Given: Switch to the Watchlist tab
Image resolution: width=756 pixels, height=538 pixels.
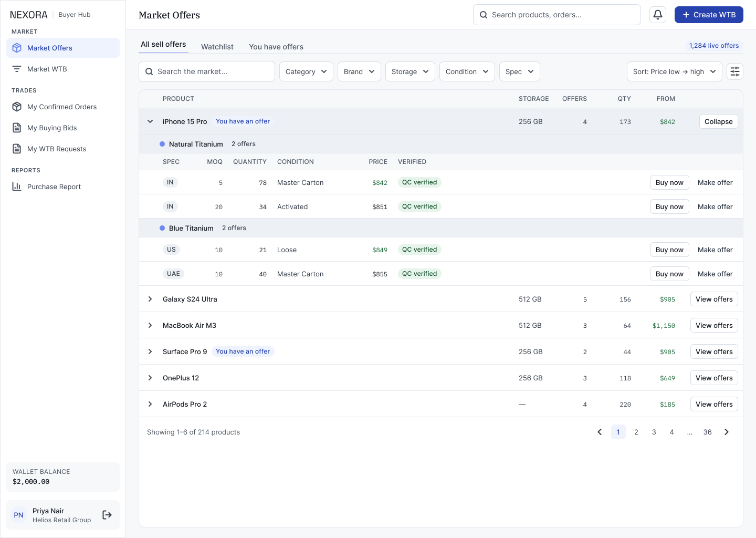Looking at the screenshot, I should (217, 47).
